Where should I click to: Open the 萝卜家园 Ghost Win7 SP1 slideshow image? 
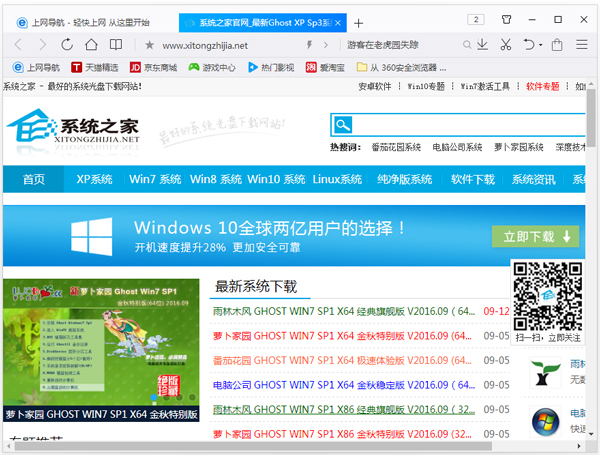[x=101, y=350]
